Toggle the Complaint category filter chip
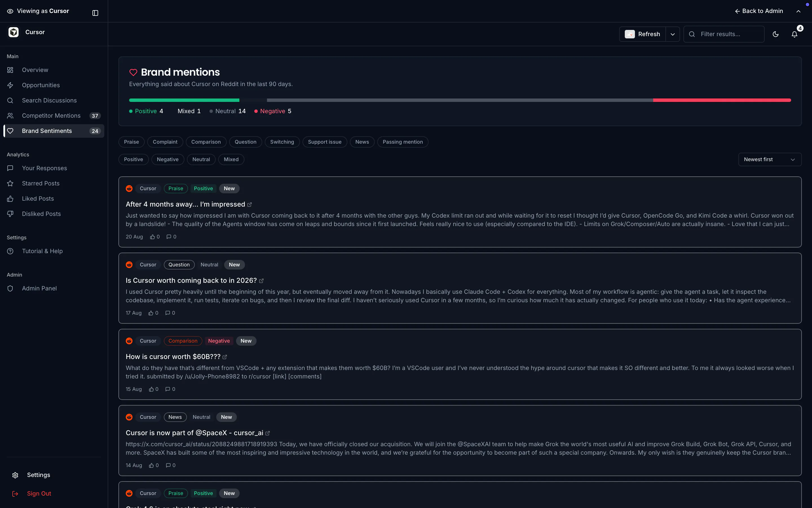Viewport: 812px width, 508px height. (165, 142)
